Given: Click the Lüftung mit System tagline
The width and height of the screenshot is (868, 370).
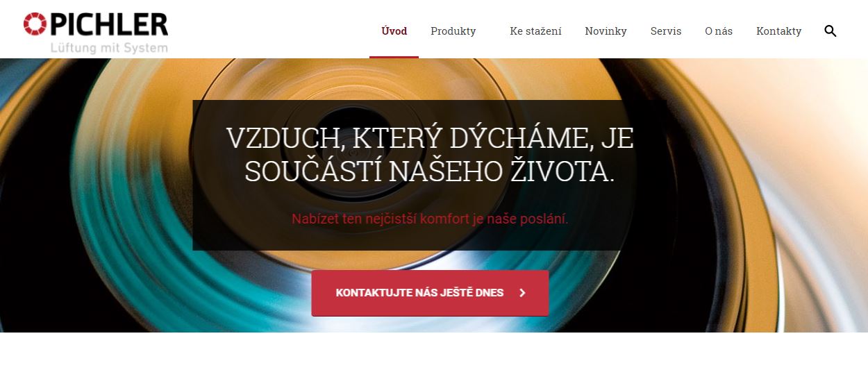Looking at the screenshot, I should 109,48.
